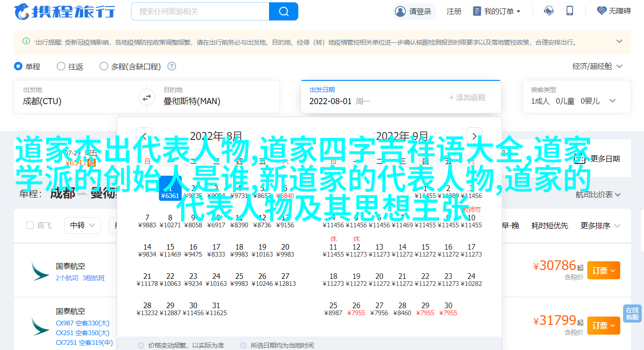Image resolution: width=644 pixels, height=350 pixels.
Task: Select the 往返 round-trip radio button
Action: pos(61,66)
